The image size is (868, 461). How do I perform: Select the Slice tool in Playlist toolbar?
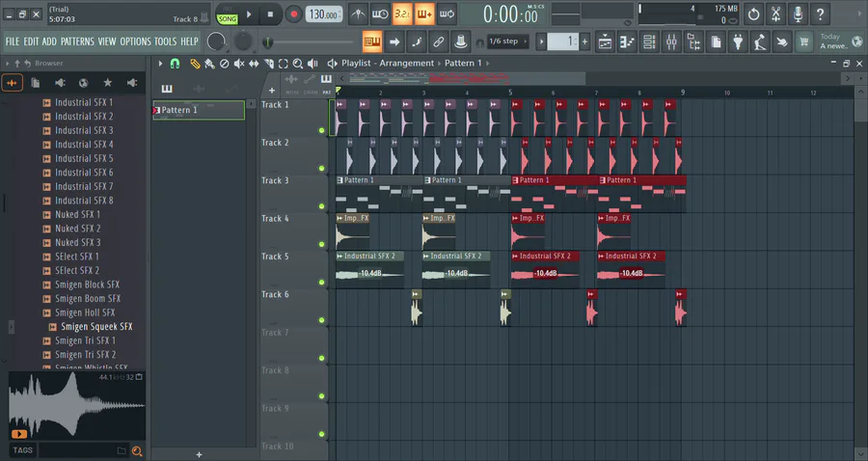point(268,64)
